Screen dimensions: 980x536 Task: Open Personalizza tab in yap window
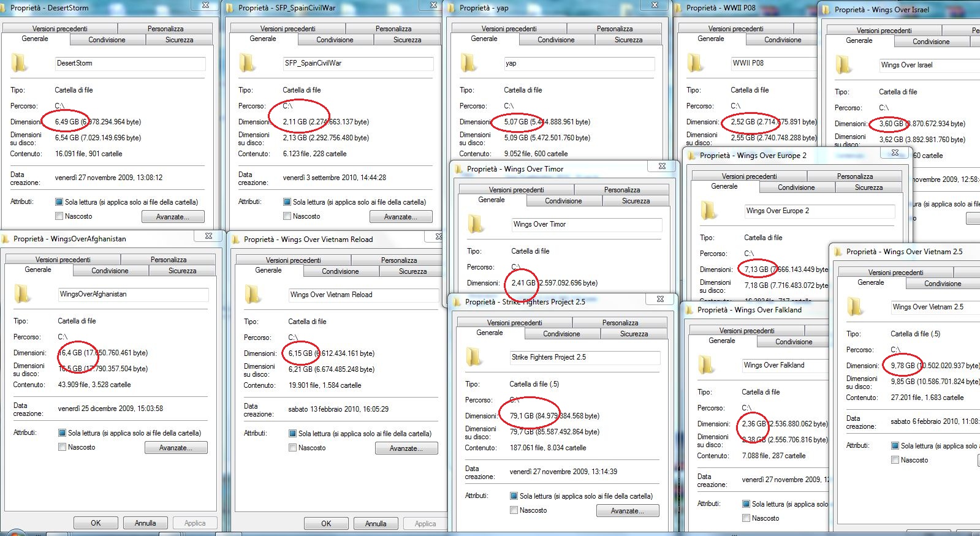coord(615,29)
